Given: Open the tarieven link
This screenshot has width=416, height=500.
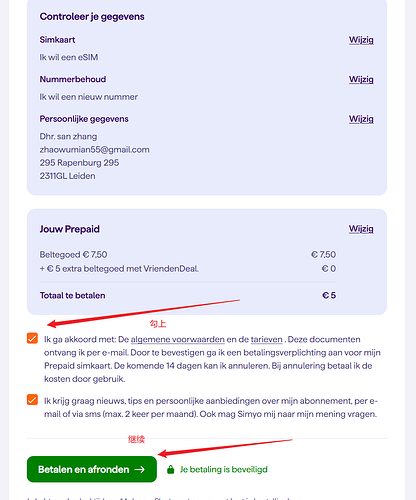Looking at the screenshot, I should click(x=266, y=339).
